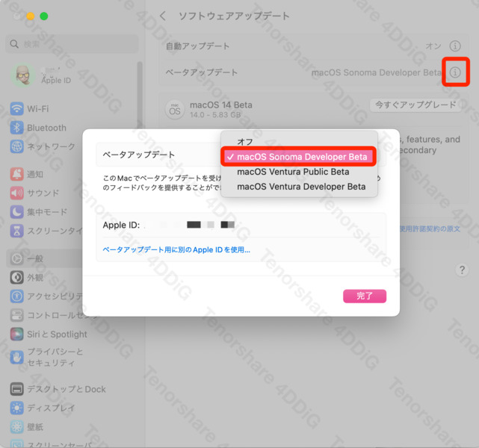Click the ネットワーク globe icon
Image resolution: width=479 pixels, height=448 pixels.
16,146
